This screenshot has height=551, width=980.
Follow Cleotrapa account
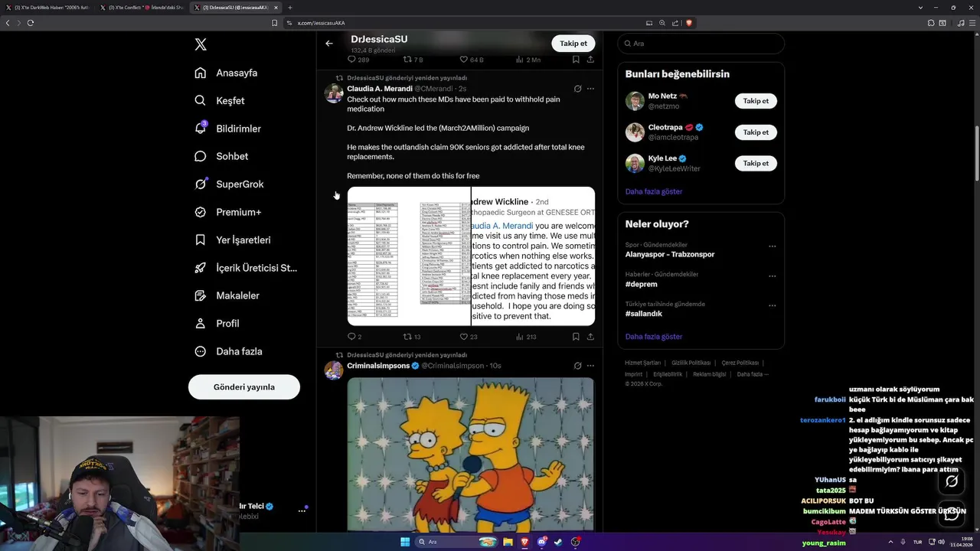pos(756,132)
